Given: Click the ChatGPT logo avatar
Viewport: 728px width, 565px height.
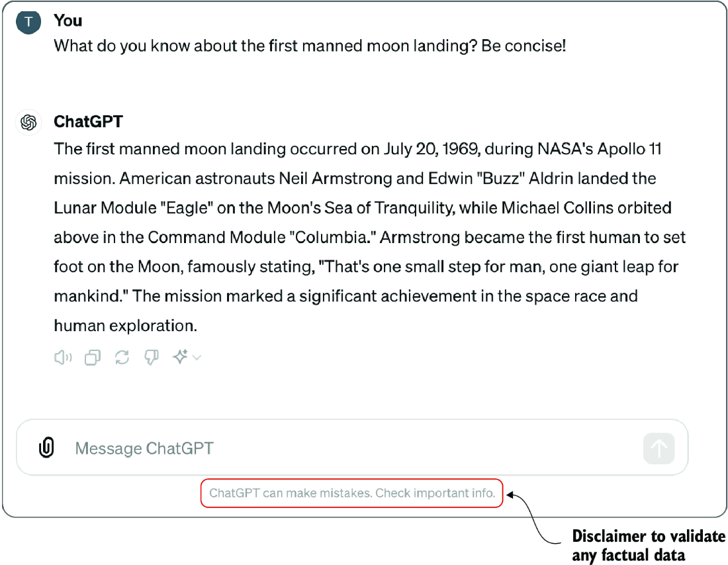Looking at the screenshot, I should [x=28, y=123].
